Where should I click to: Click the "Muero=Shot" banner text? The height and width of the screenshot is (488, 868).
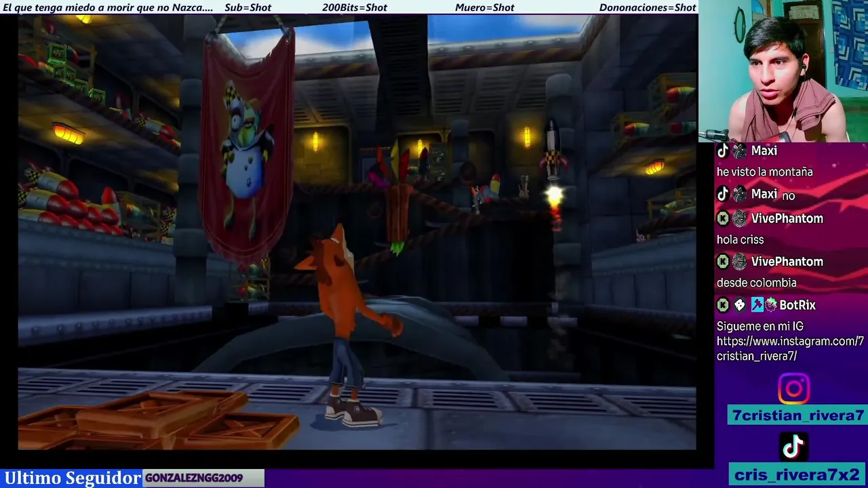point(485,7)
